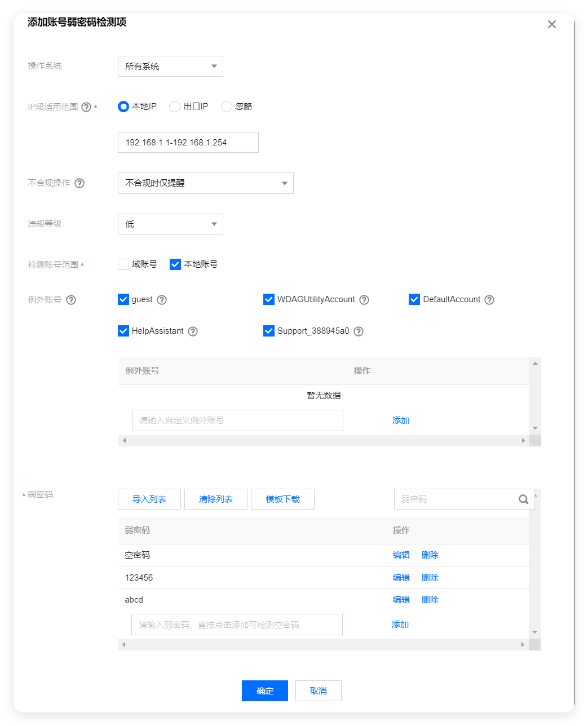Click the custom exception account input field
Image resolution: width=588 pixels, height=726 pixels.
point(237,420)
